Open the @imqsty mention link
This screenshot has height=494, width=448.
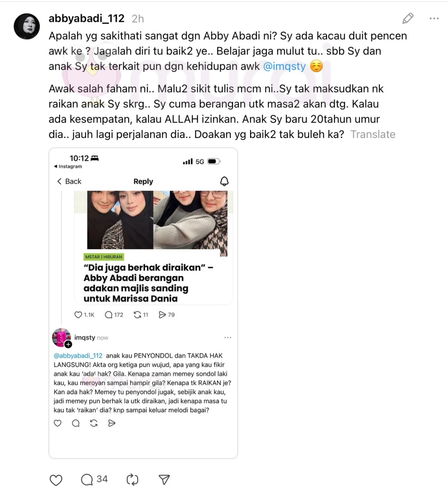pos(284,66)
